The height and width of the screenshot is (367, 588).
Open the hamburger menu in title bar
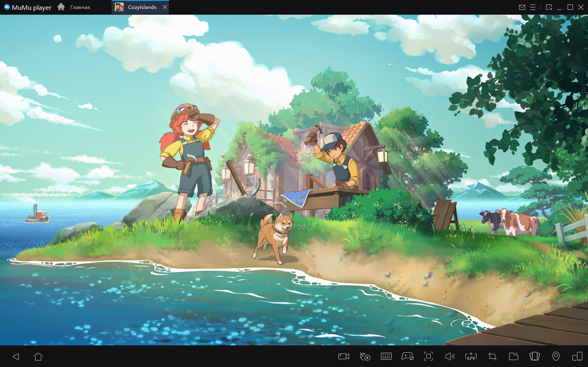pyautogui.click(x=532, y=7)
